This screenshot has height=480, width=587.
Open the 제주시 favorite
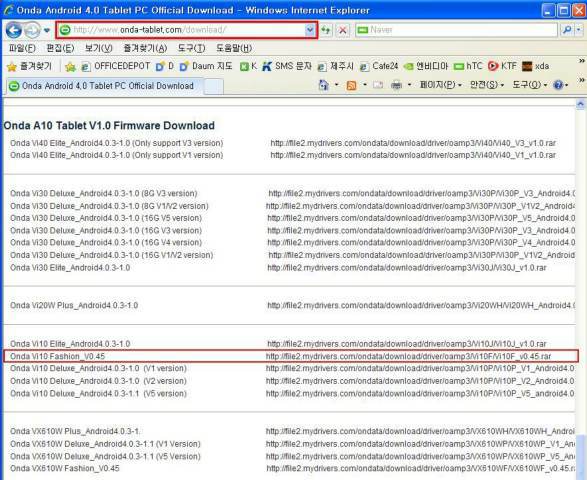point(335,66)
